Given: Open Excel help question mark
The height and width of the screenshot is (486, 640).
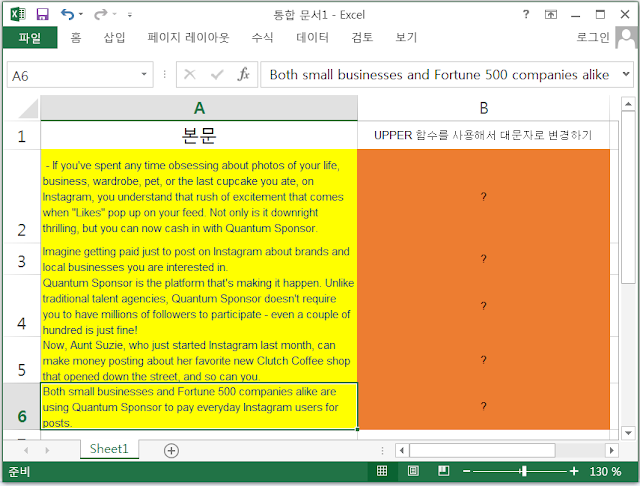Looking at the screenshot, I should pyautogui.click(x=526, y=14).
